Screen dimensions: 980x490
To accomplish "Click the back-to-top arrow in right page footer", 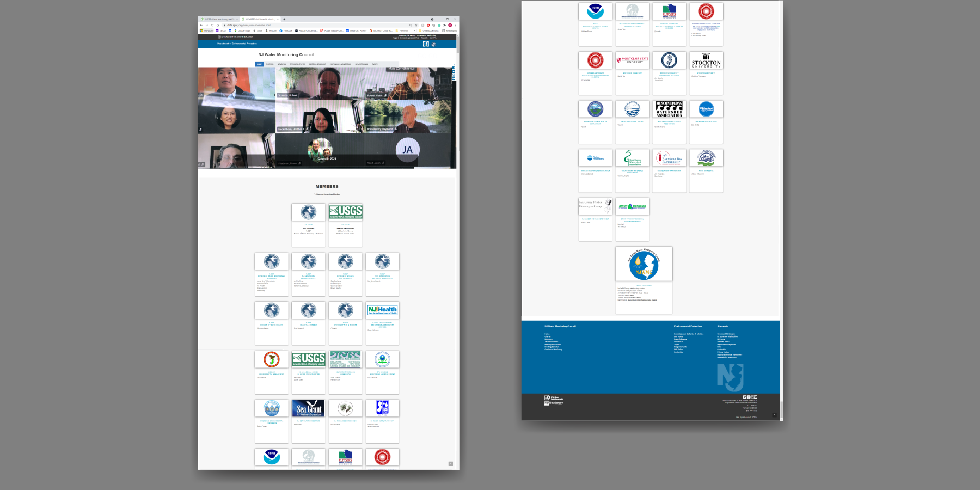I will point(774,415).
